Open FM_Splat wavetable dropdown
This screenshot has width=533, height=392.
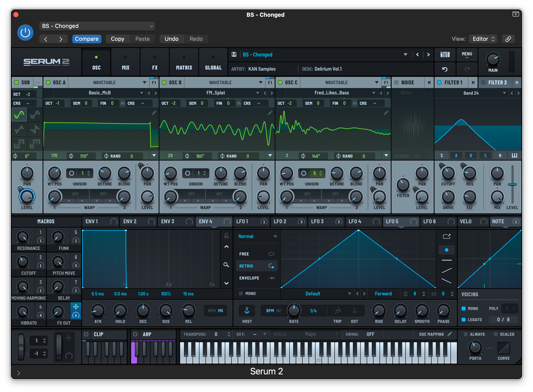[x=215, y=93]
